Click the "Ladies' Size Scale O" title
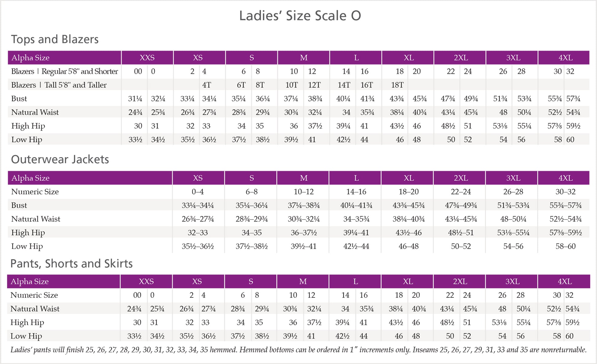This screenshot has width=597, height=364. click(300, 16)
